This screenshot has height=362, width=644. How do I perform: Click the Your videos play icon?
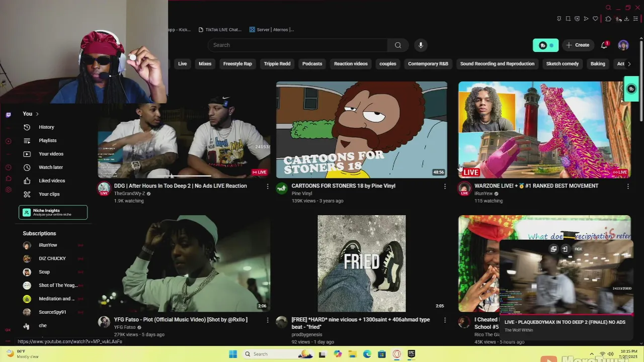coord(27,154)
